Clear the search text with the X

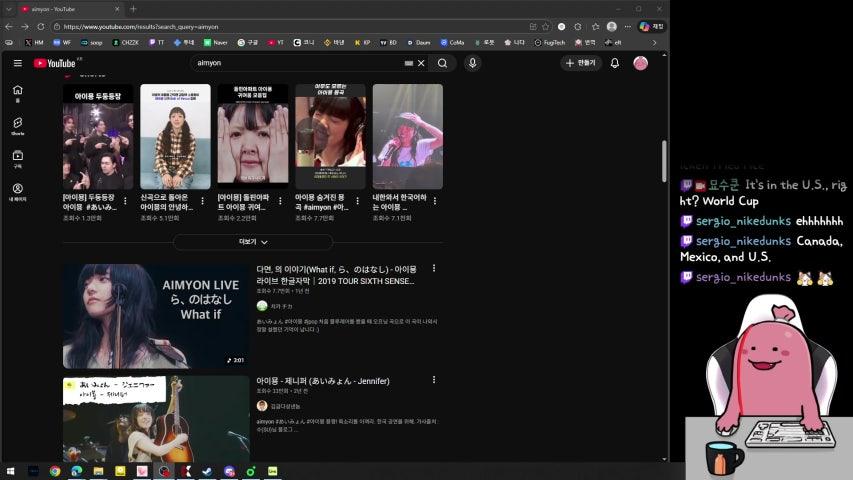(421, 63)
